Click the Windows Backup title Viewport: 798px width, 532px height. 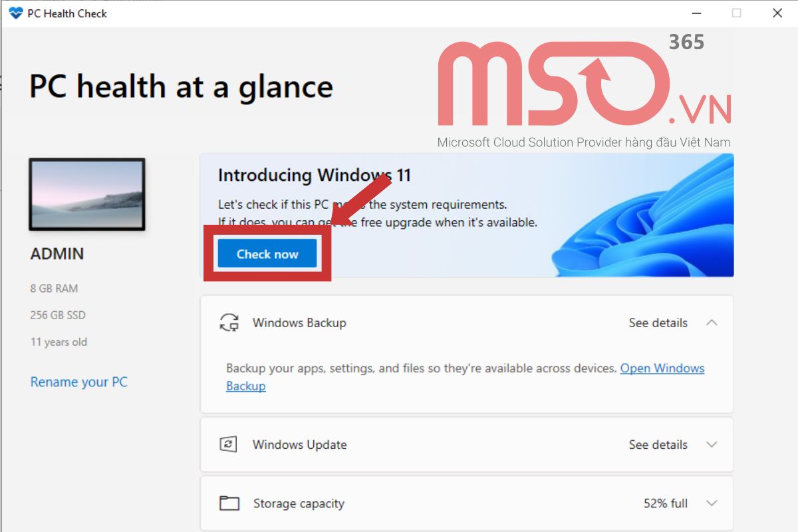point(299,323)
